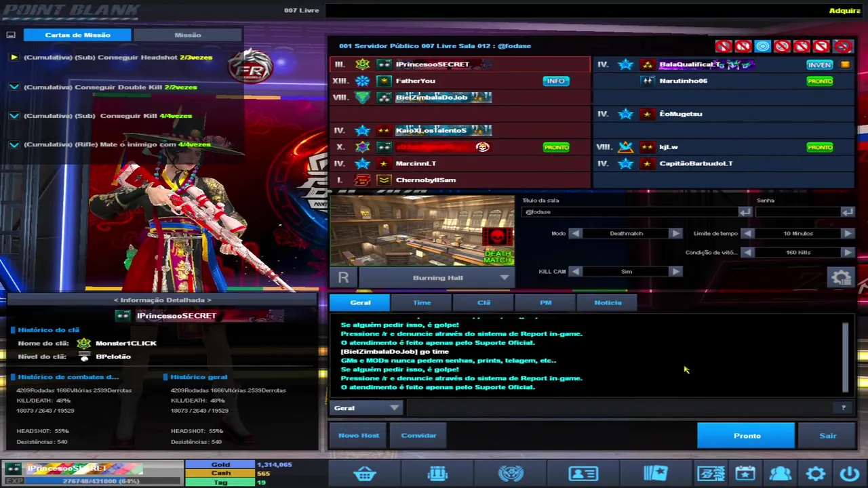Click ChernobyllSam's red rank badge

pos(363,180)
